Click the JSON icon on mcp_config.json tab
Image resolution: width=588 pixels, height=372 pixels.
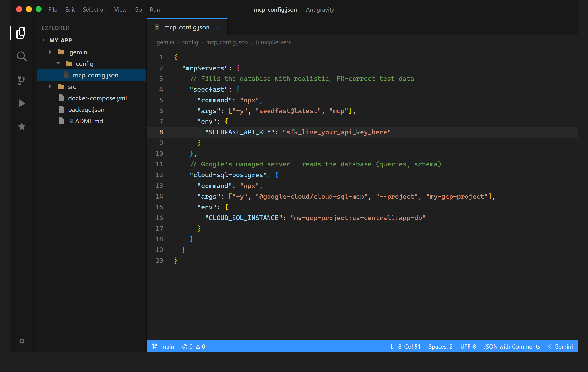click(x=157, y=27)
